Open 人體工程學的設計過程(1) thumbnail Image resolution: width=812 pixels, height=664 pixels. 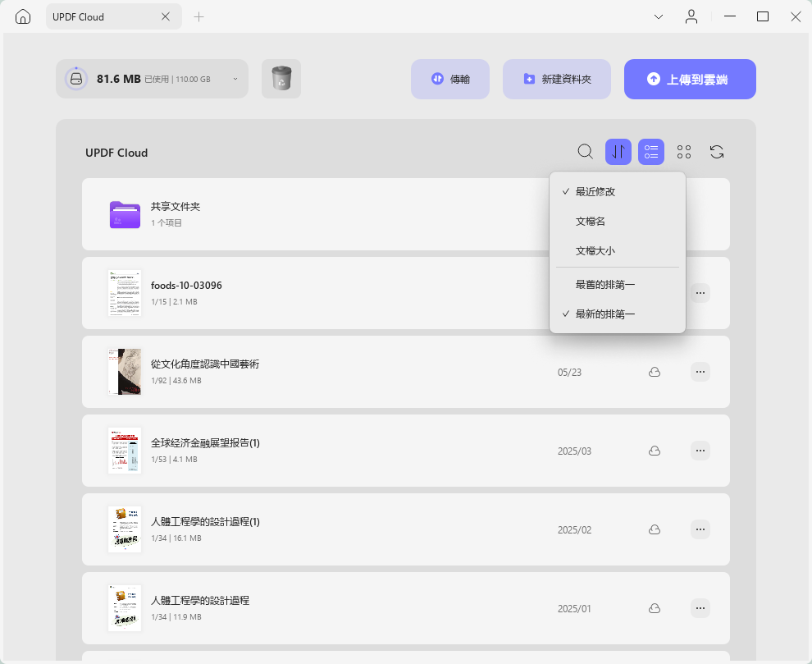125,529
